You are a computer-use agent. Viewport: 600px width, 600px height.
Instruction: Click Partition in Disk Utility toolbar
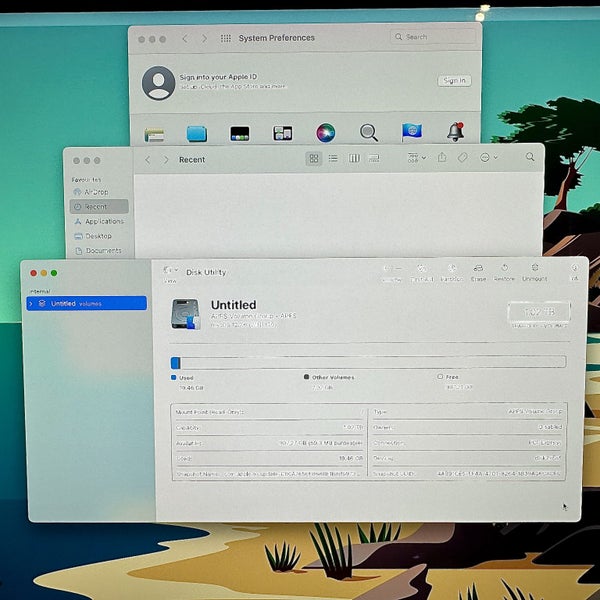(452, 273)
